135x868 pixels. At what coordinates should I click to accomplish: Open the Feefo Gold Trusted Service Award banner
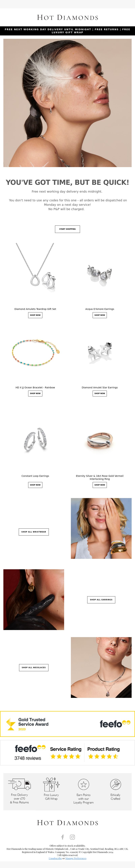(67, 724)
